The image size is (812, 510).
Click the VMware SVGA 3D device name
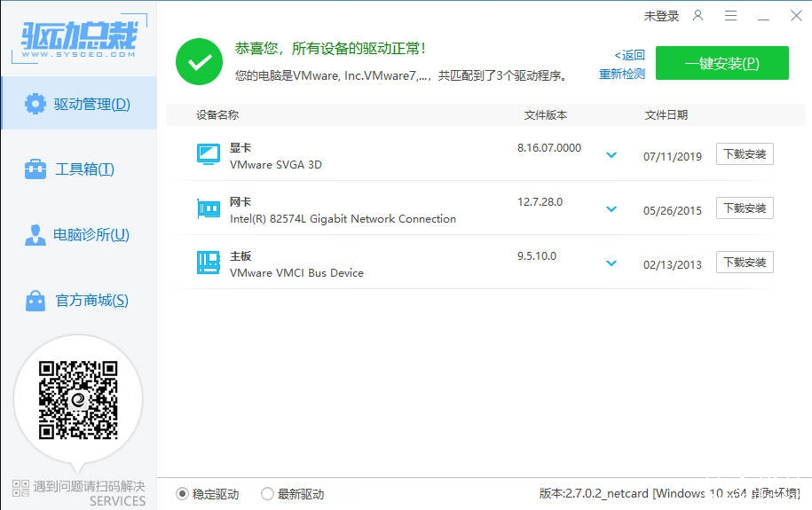click(x=276, y=165)
